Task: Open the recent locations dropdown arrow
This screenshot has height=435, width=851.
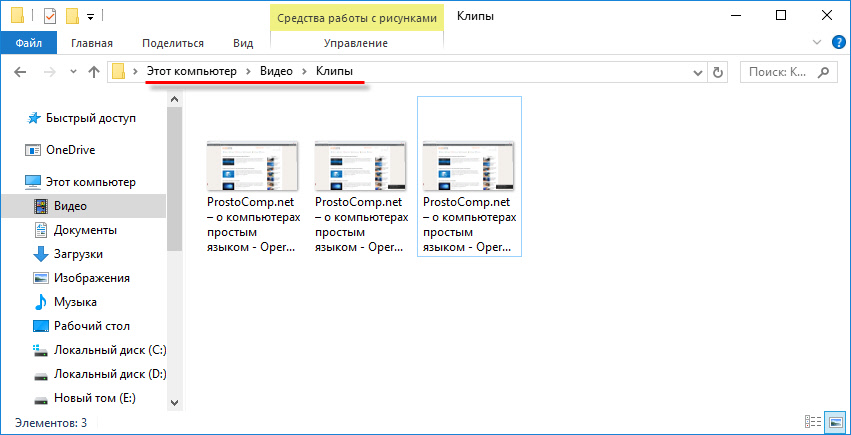Action: 72,72
